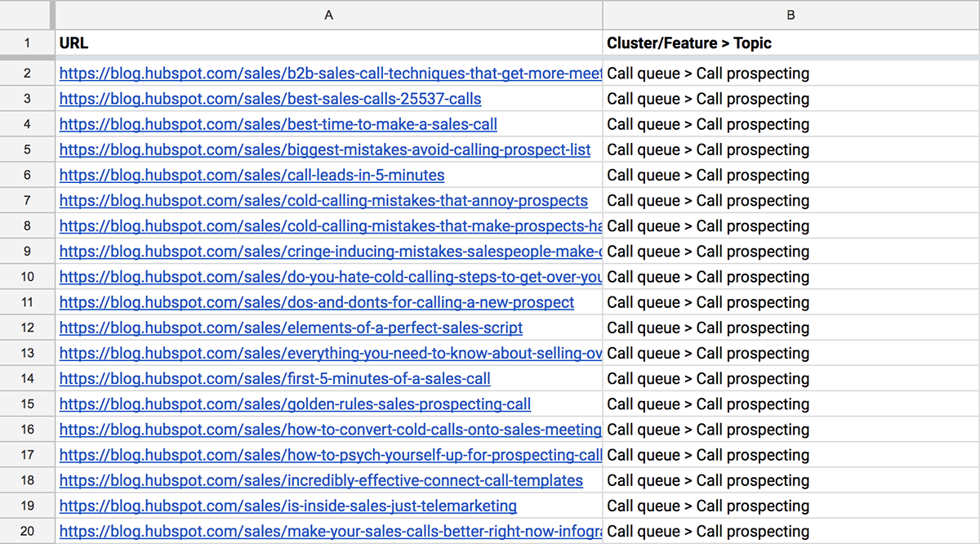Select row 12 via its row number

click(x=27, y=328)
